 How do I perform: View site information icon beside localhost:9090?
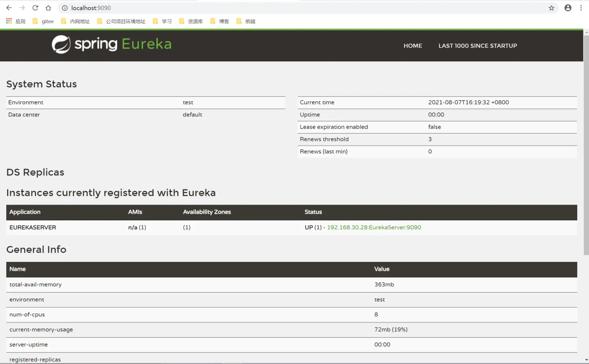click(x=65, y=8)
